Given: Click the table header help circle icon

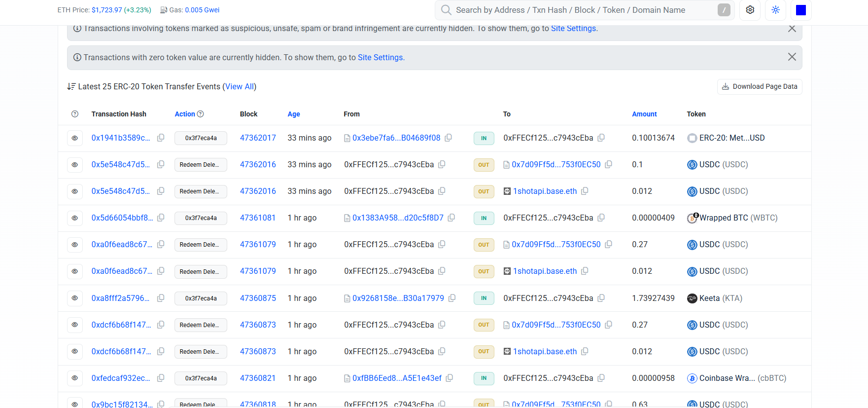Looking at the screenshot, I should click(75, 114).
